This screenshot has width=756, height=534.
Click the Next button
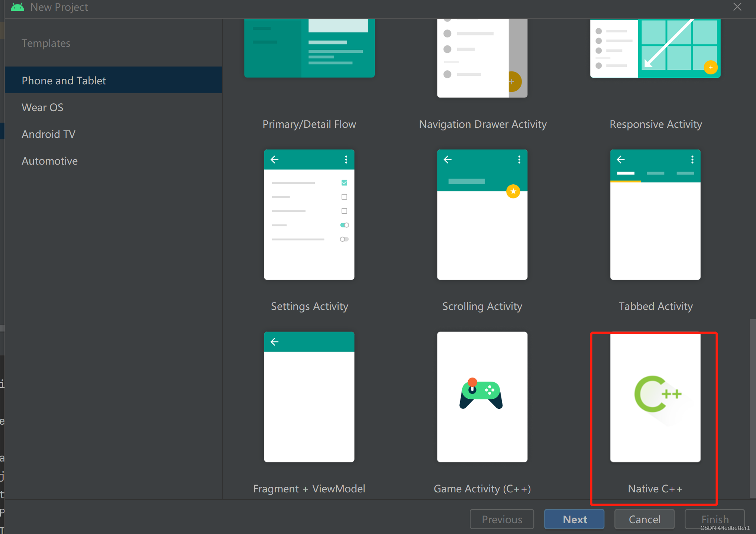pyautogui.click(x=574, y=519)
